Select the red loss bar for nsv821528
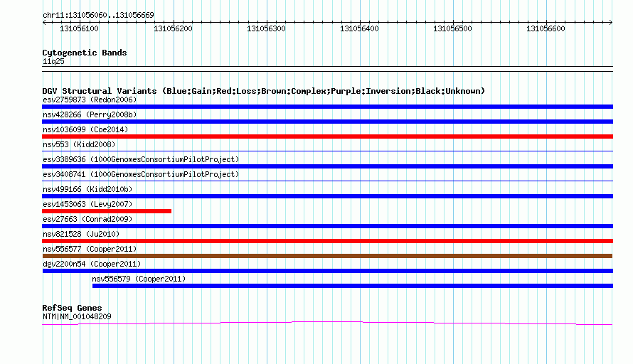The image size is (633, 364). (x=327, y=241)
